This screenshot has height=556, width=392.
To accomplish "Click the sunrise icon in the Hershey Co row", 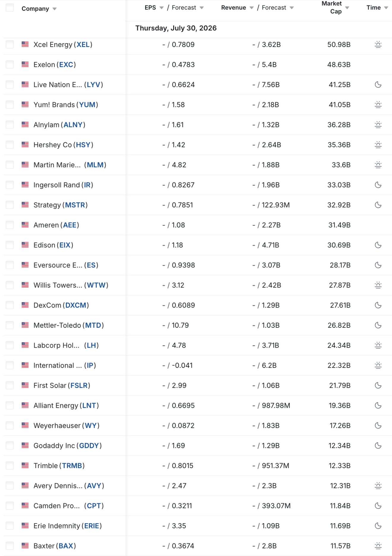I will 378,145.
